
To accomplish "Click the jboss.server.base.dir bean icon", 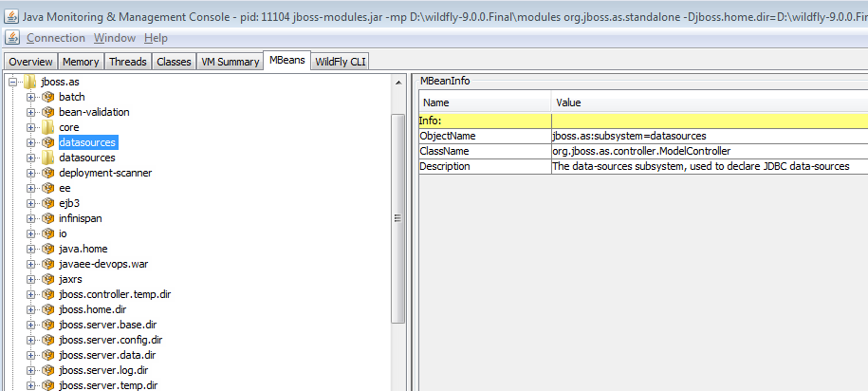I will pyautogui.click(x=48, y=325).
